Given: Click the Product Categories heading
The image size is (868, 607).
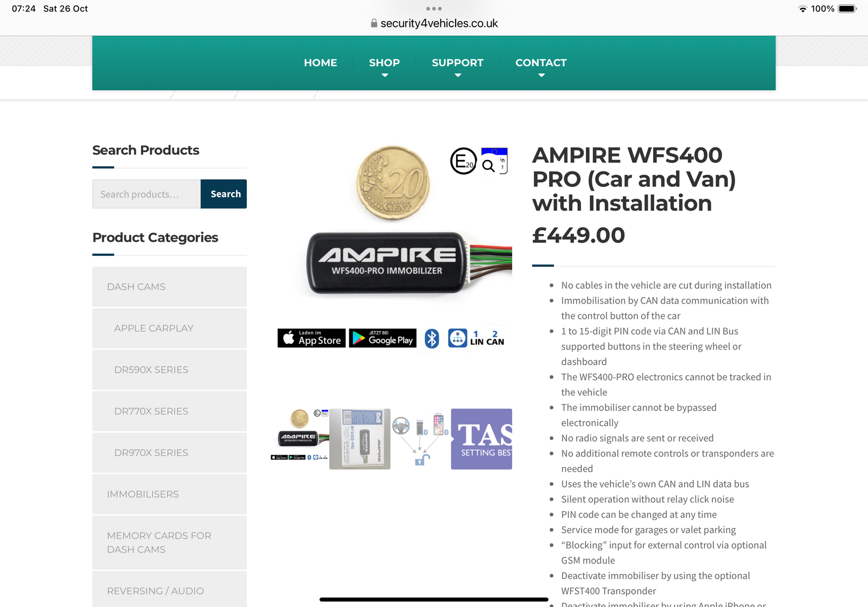Looking at the screenshot, I should click(x=155, y=237).
